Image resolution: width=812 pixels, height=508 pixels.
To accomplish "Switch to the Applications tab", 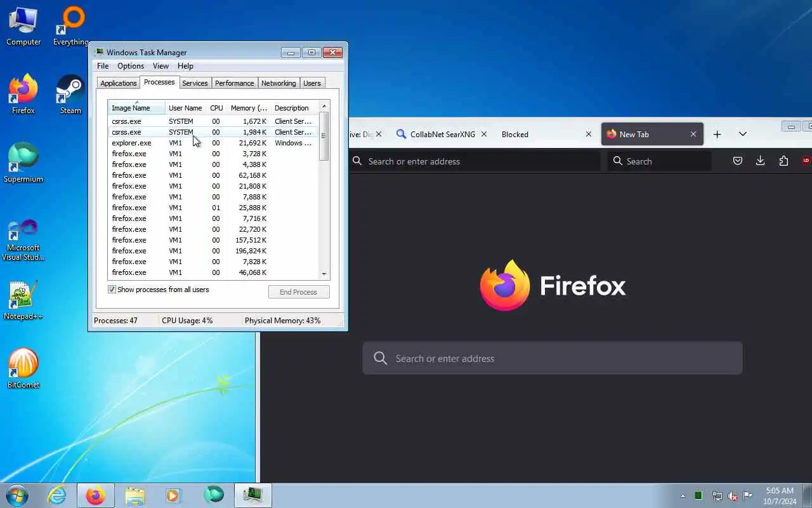I will (119, 83).
